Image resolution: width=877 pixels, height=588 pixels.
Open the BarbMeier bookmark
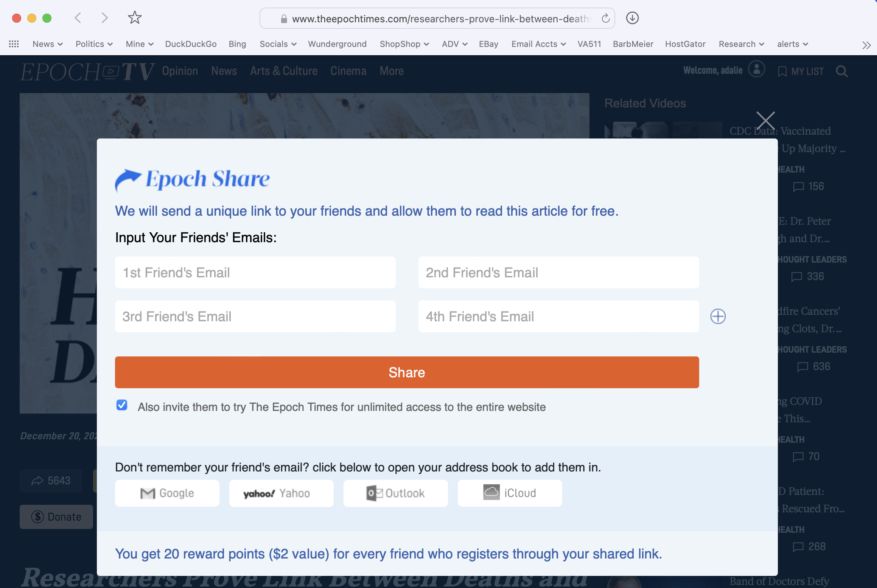coord(633,44)
